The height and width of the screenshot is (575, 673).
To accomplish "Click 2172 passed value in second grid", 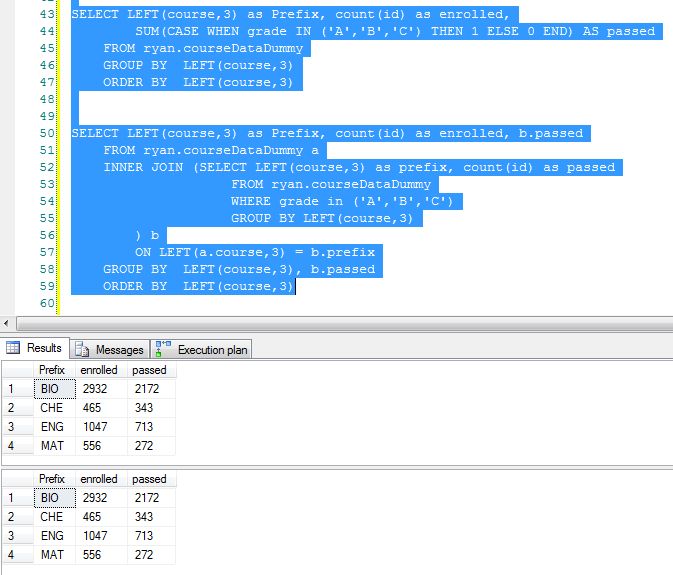I will tap(151, 498).
